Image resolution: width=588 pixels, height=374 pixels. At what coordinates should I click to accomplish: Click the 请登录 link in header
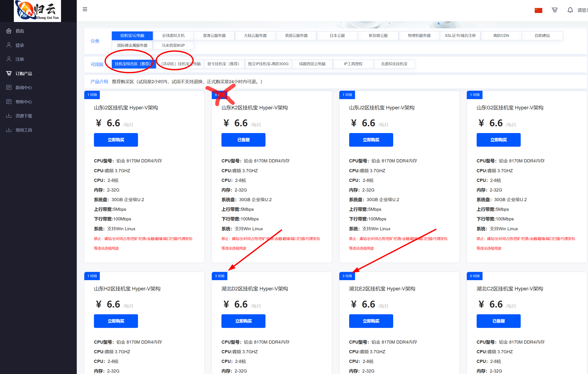[582, 10]
